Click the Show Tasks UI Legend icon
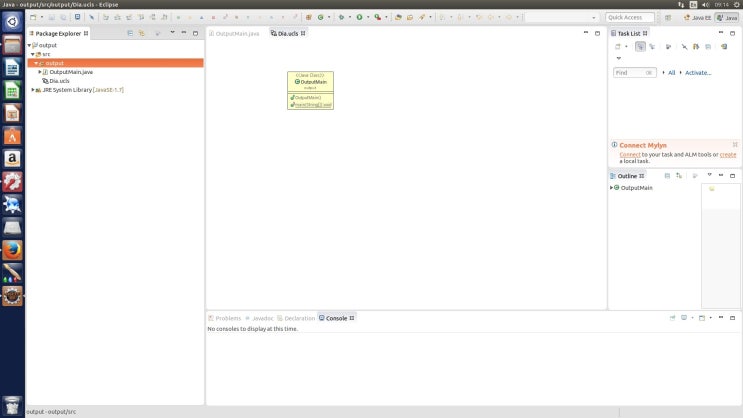This screenshot has height=418, width=743. [x=724, y=46]
